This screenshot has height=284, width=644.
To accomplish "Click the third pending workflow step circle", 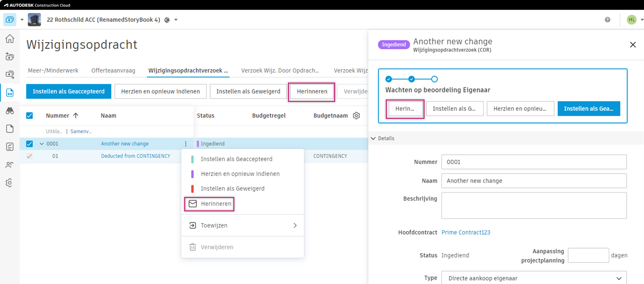I will [434, 79].
